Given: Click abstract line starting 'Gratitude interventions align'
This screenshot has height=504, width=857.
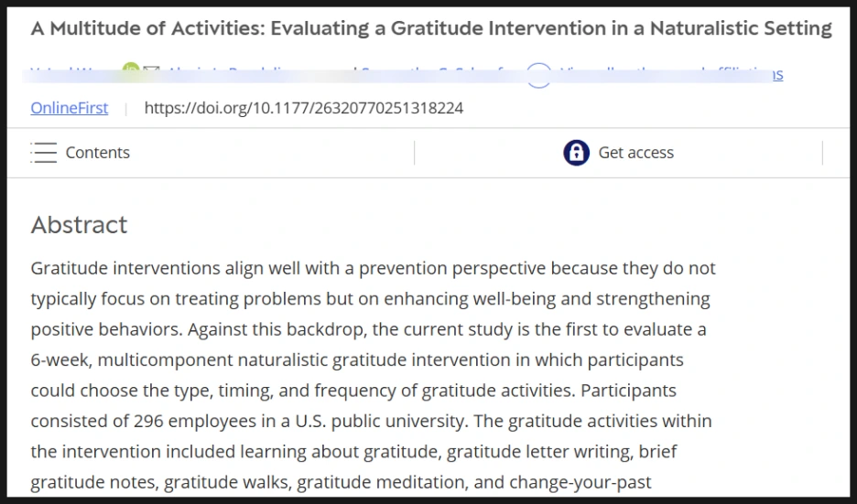Looking at the screenshot, I should pyautogui.click(x=373, y=268).
